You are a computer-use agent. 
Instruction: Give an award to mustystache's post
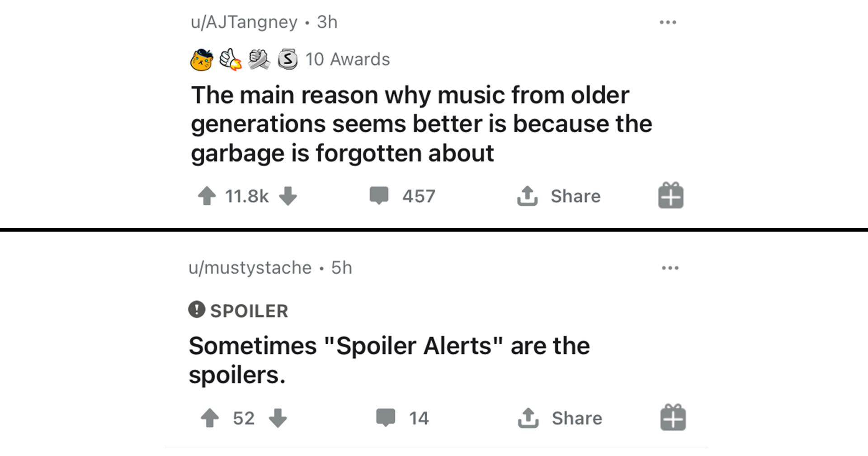point(673,418)
